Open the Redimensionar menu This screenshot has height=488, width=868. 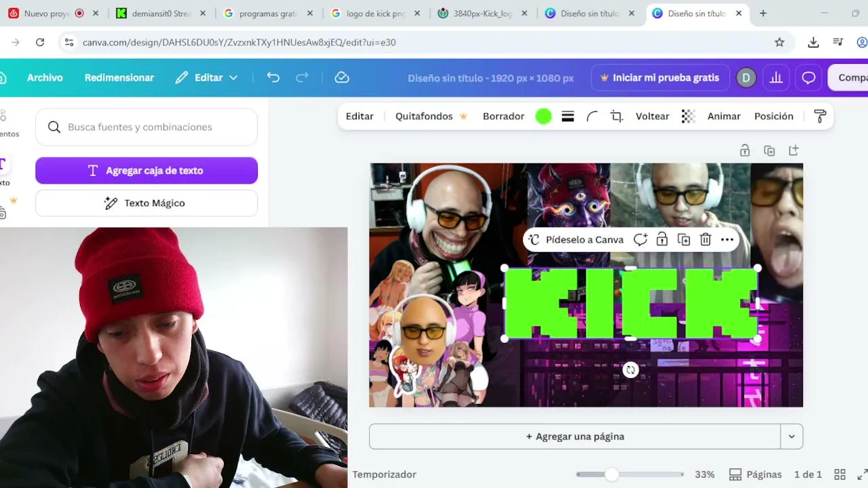coord(119,78)
